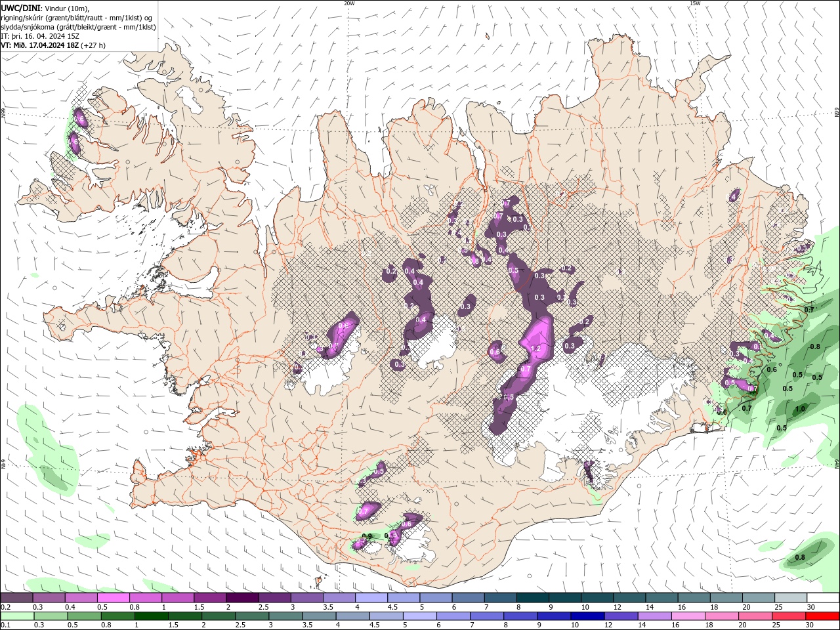This screenshot has height=630, width=840.
Task: Click the bright pink 0.5 swatch, top legend row
Action: point(113,598)
